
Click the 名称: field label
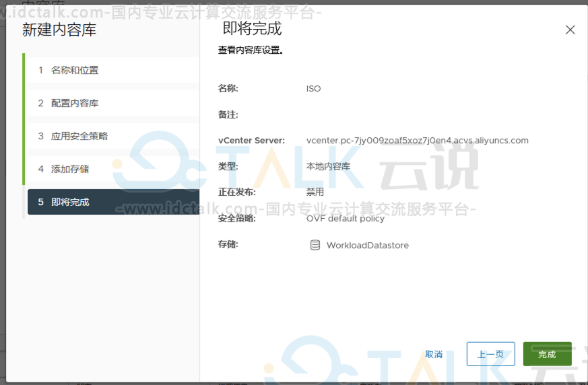point(228,88)
